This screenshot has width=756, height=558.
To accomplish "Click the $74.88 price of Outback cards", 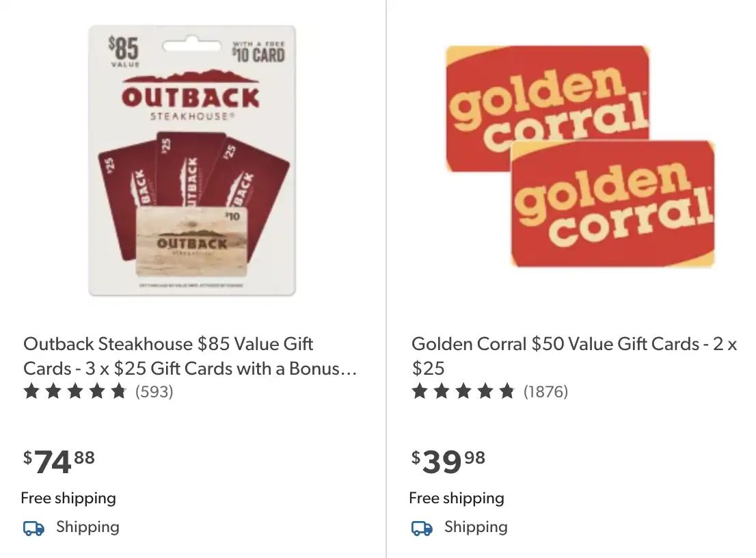I will tap(59, 462).
